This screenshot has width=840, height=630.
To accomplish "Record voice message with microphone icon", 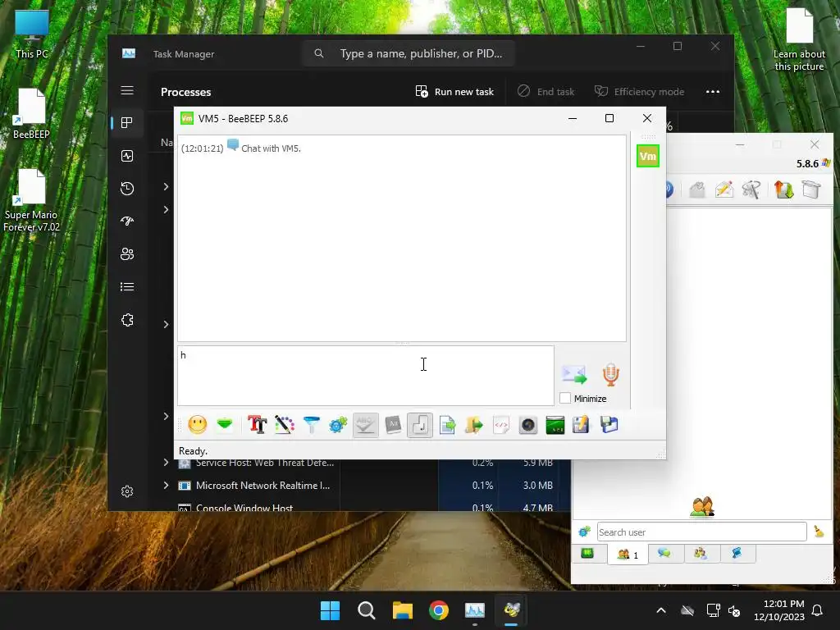I will tap(610, 374).
